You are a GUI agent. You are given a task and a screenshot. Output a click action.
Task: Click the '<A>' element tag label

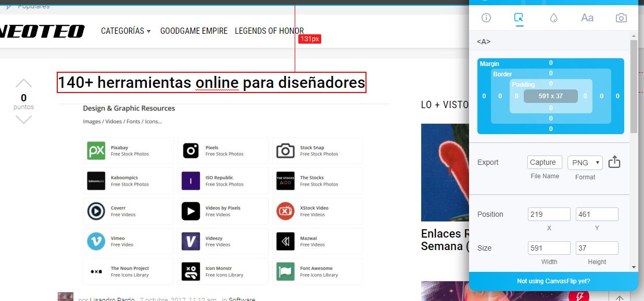pyautogui.click(x=484, y=42)
